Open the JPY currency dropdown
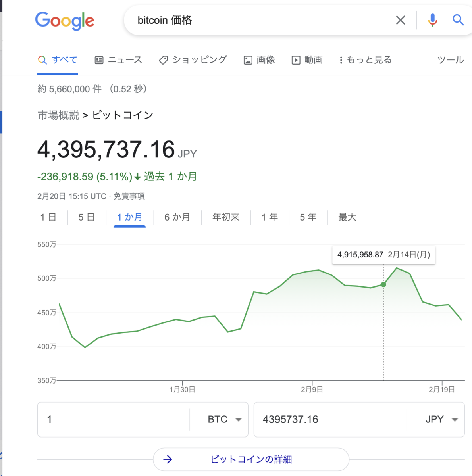 coord(441,419)
